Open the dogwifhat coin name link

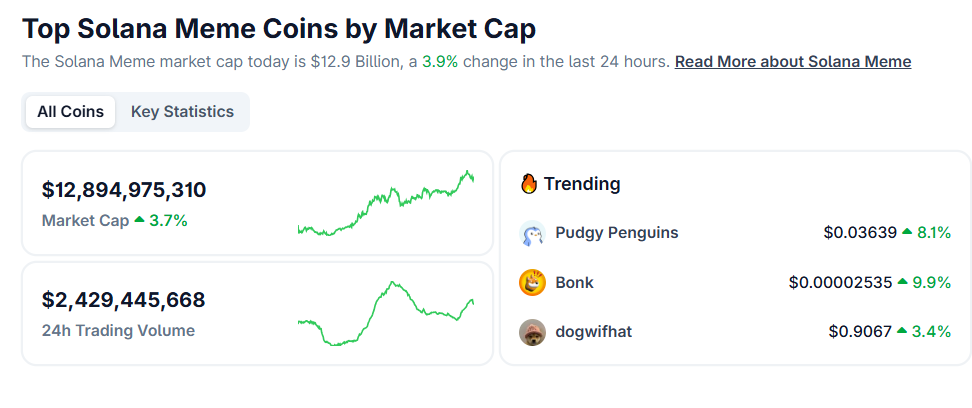click(592, 332)
